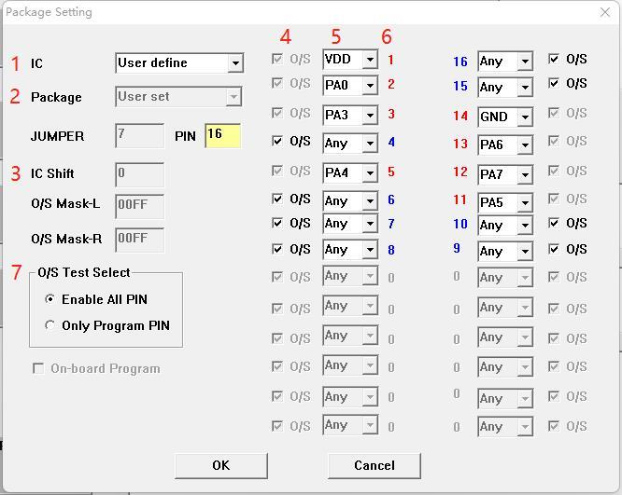The height and width of the screenshot is (496, 622).
Task: Open the pin 5 PA4 dropdown
Action: [350, 173]
